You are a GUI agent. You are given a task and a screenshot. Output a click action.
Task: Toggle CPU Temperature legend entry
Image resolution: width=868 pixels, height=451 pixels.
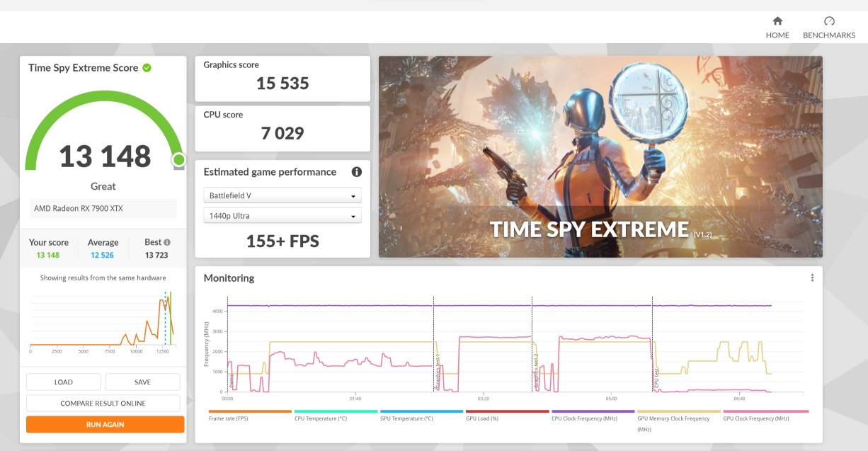tap(336, 416)
